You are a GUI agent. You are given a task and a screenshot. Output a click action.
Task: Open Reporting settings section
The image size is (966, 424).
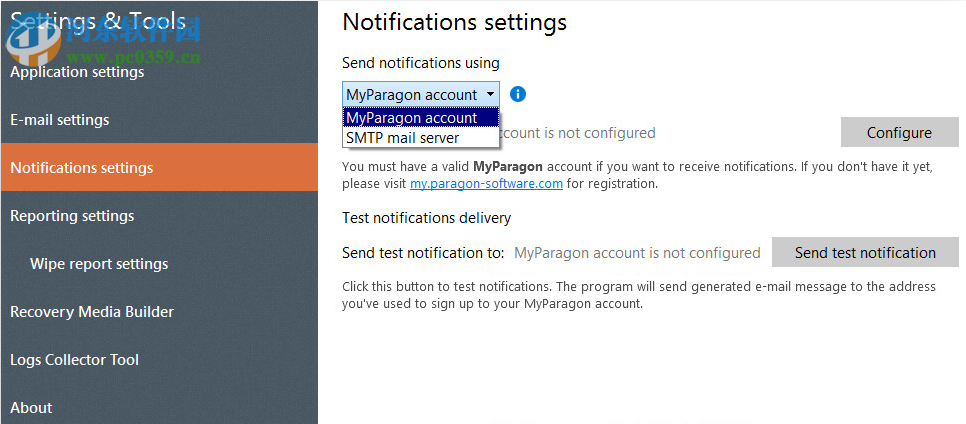(72, 216)
